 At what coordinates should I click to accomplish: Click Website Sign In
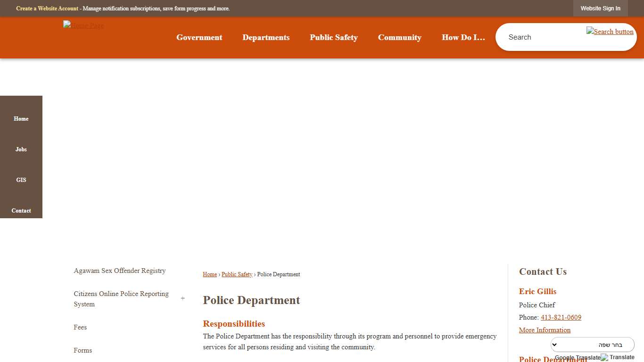point(600,8)
